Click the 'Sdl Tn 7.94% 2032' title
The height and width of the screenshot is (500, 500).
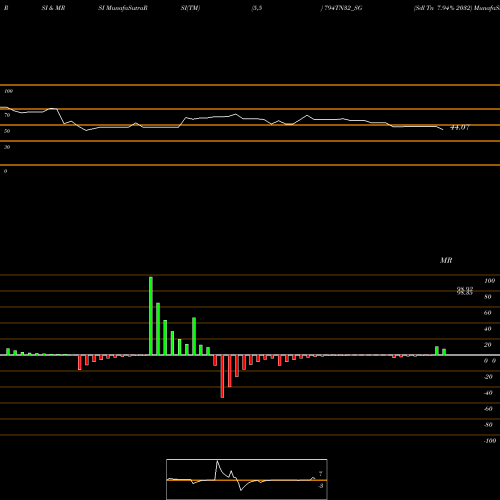(443, 8)
